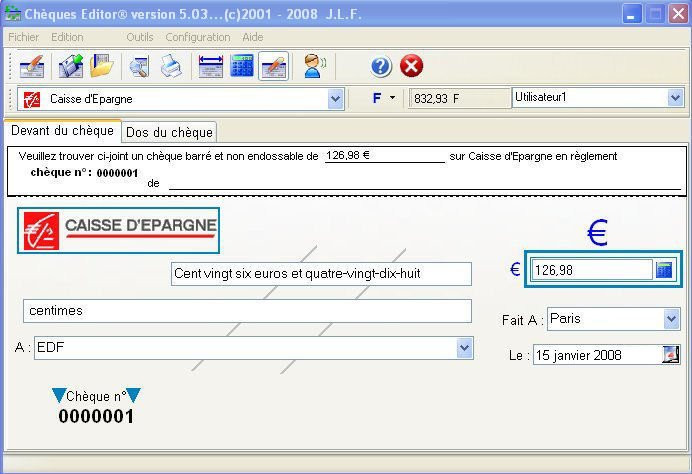This screenshot has height=474, width=692.
Task: Click the large cheque number 0000001
Action: 96,416
